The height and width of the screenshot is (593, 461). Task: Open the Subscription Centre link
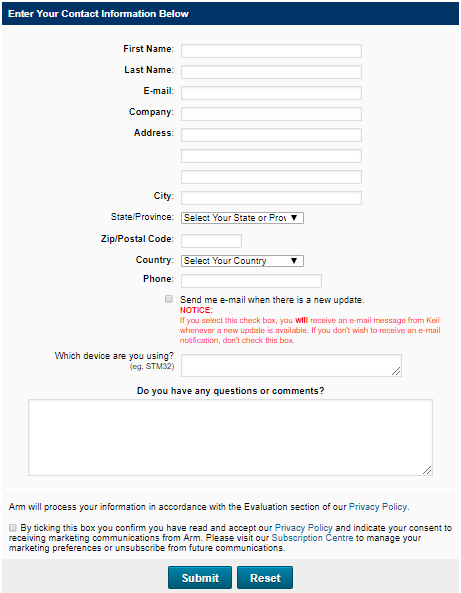pyautogui.click(x=312, y=538)
